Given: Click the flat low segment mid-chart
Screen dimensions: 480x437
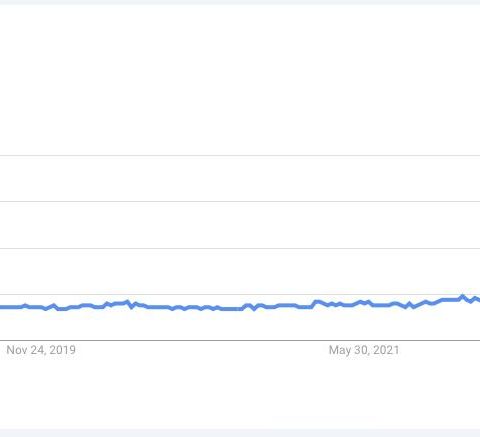Looking at the screenshot, I should (230, 309).
